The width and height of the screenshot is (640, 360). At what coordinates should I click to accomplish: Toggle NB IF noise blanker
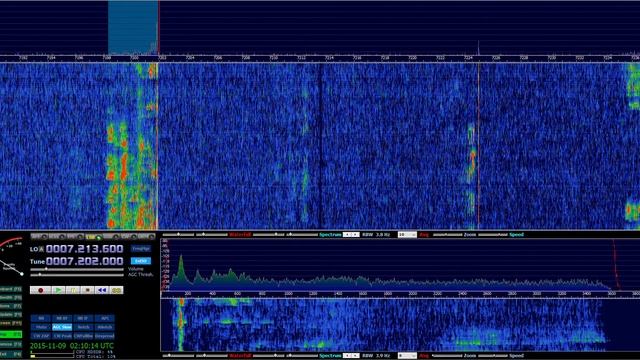pos(83,318)
